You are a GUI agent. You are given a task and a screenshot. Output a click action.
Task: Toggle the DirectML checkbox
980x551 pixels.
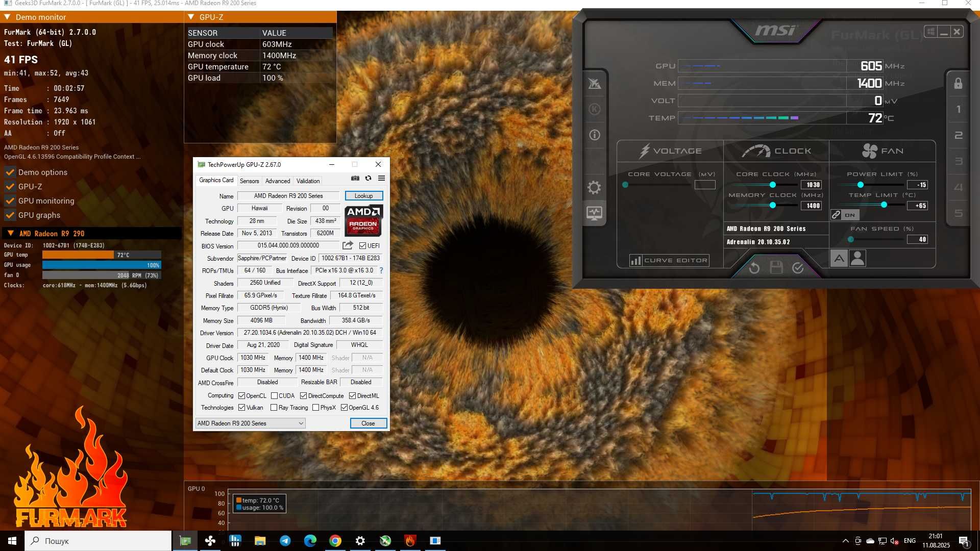pyautogui.click(x=352, y=396)
